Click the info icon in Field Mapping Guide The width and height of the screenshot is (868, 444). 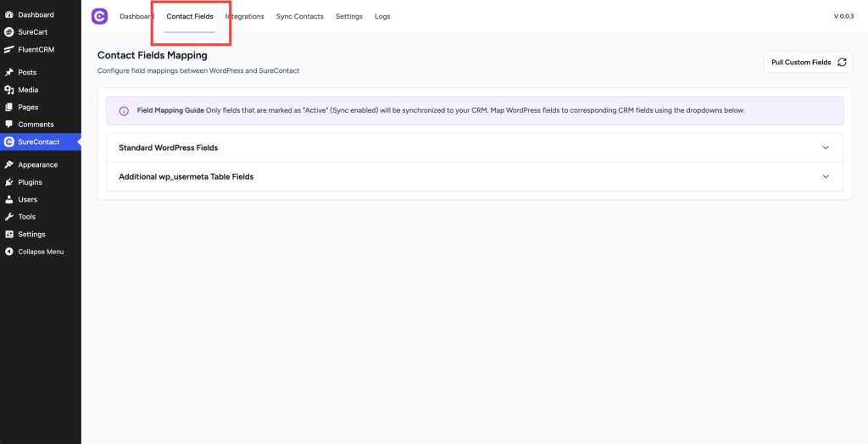124,111
